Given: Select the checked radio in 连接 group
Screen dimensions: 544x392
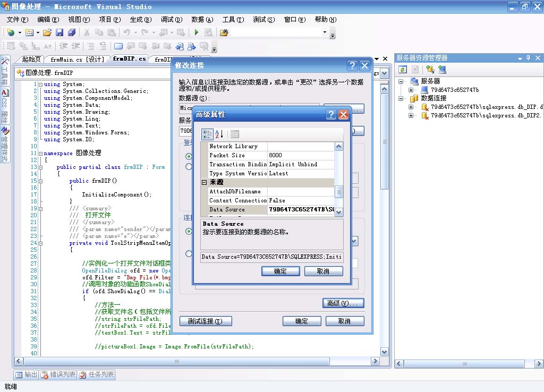Looking at the screenshot, I should click(189, 231).
